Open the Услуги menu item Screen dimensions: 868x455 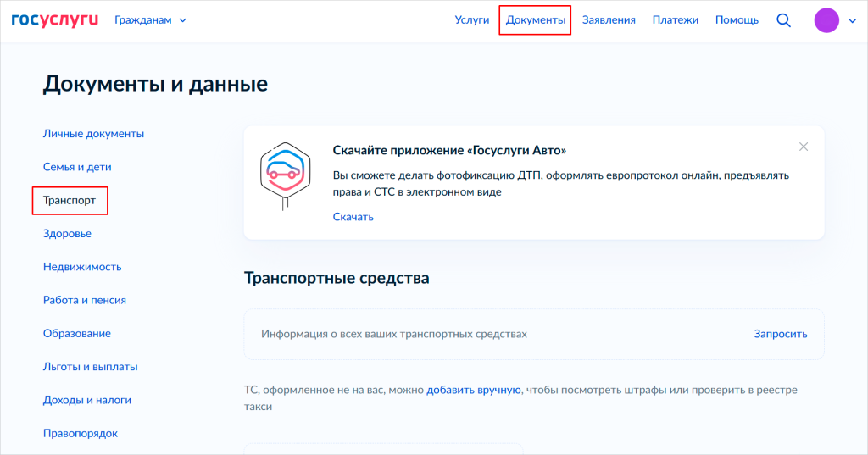click(x=471, y=20)
